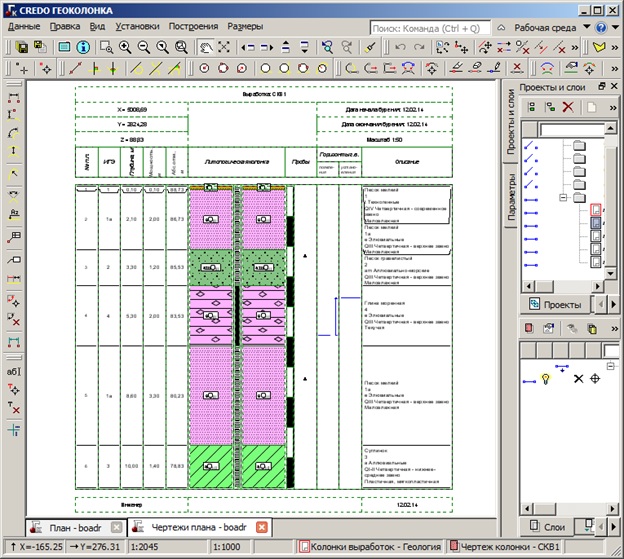The width and height of the screenshot is (624, 559).
Task: Click the Проекты button
Action: click(556, 305)
